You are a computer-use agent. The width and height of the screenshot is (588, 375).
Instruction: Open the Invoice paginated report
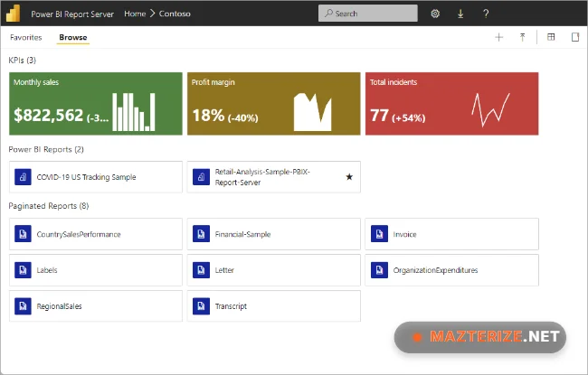click(452, 234)
